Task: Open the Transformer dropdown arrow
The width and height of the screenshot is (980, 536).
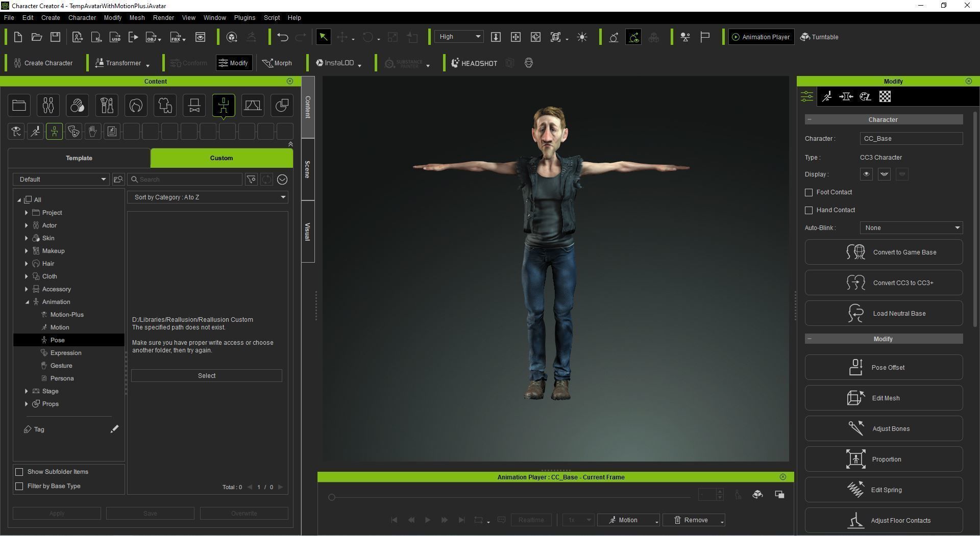Action: (148, 65)
